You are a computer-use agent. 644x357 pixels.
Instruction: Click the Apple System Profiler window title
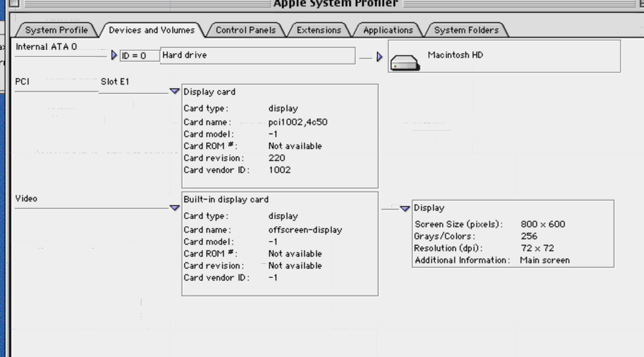pos(335,4)
